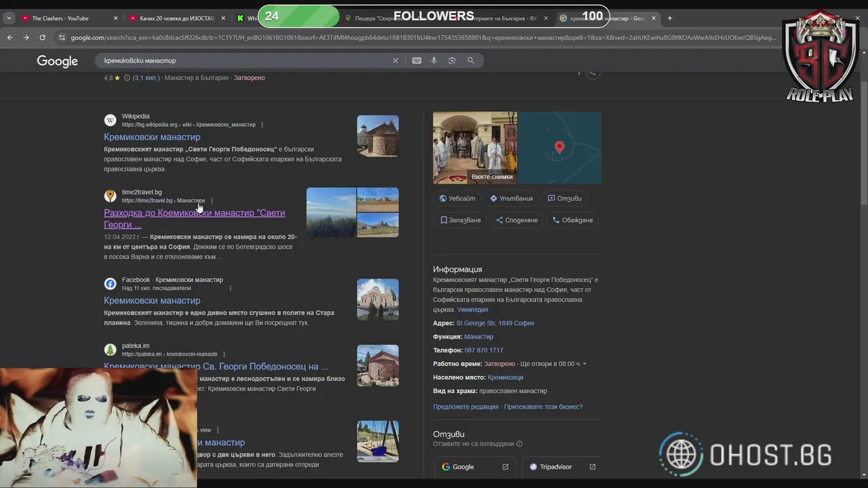
Task: Open Wikipedia result thumbnail image
Action: coord(378,136)
